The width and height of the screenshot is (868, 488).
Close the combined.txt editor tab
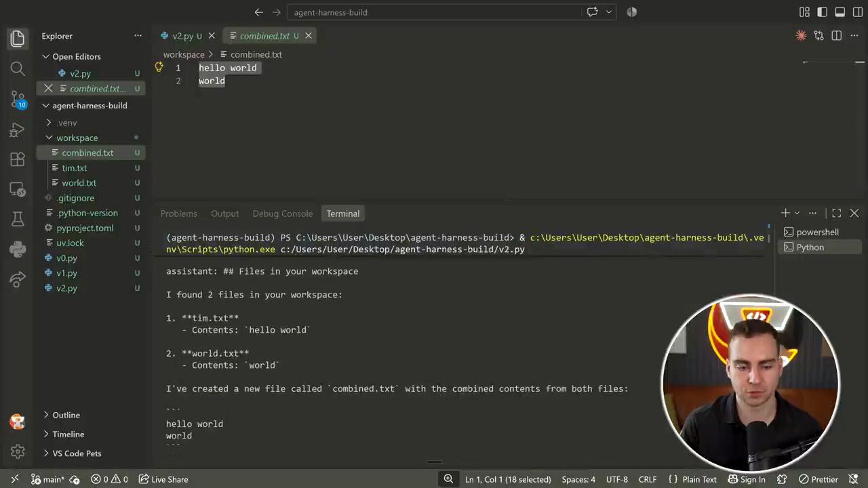tap(309, 36)
